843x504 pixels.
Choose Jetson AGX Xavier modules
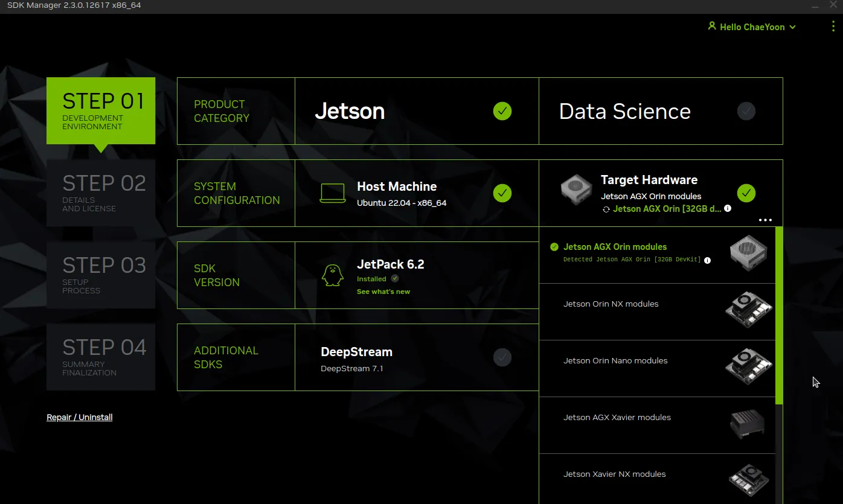[657, 425]
